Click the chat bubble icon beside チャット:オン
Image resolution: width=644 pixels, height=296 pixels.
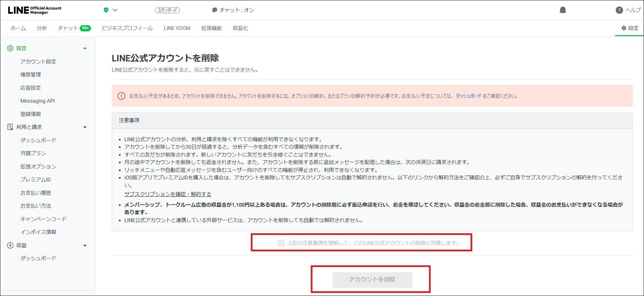pyautogui.click(x=215, y=10)
